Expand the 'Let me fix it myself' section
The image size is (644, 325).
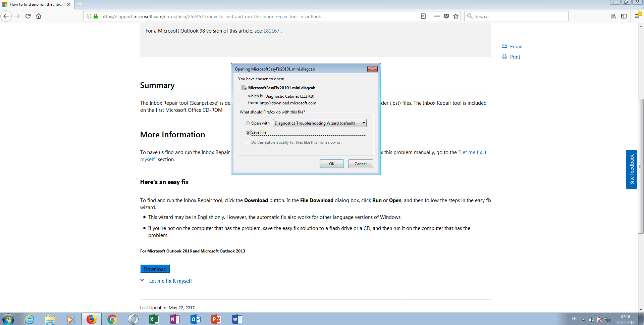(x=170, y=281)
